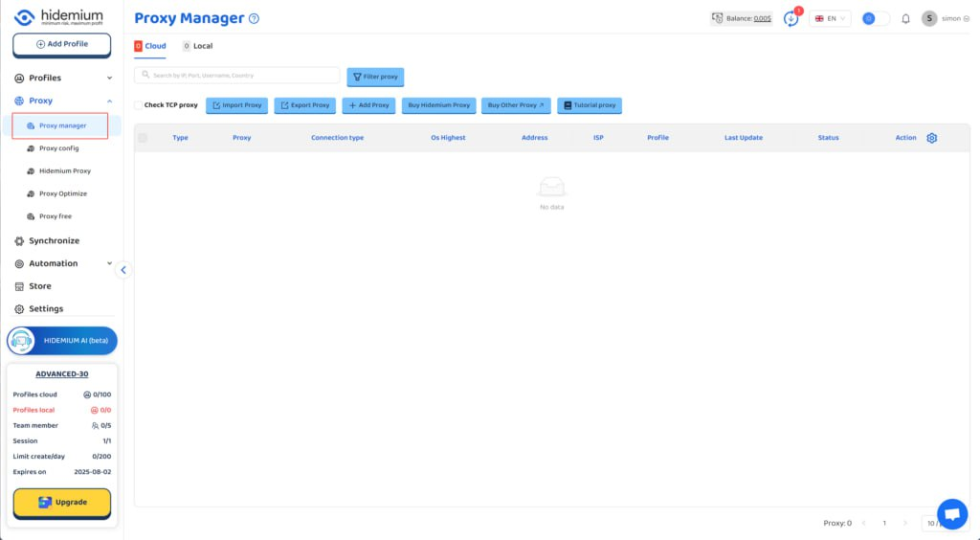
Task: Click the wallet balance icon
Action: pos(718,18)
